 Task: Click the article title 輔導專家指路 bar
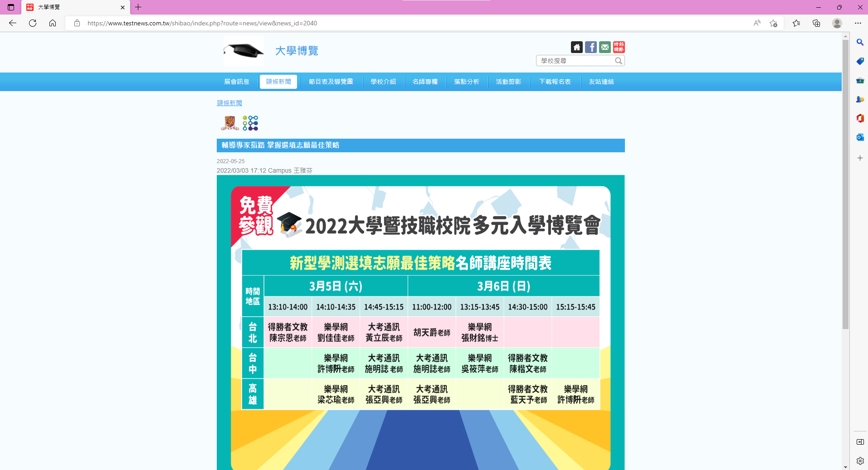(x=421, y=145)
